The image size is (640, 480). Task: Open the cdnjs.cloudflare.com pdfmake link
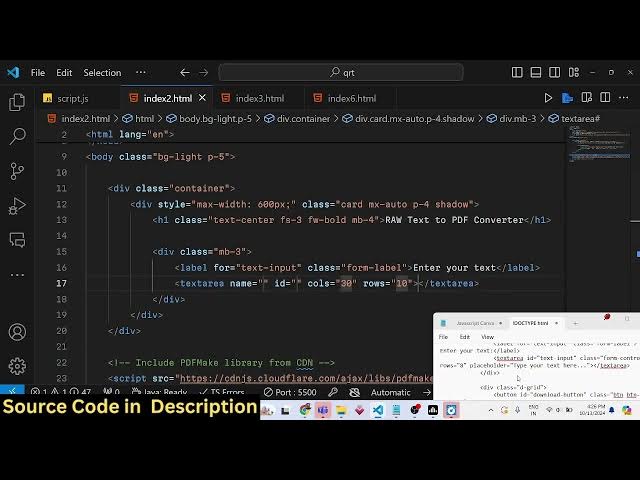304,379
